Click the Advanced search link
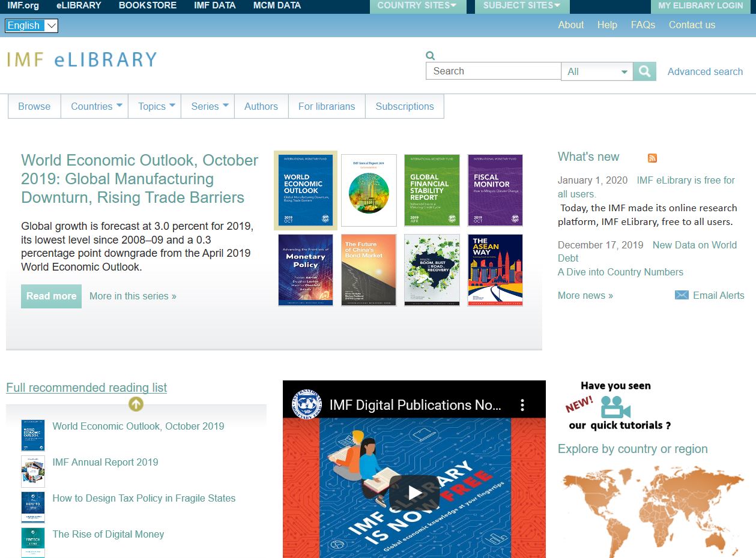This screenshot has height=558, width=756. 705,71
